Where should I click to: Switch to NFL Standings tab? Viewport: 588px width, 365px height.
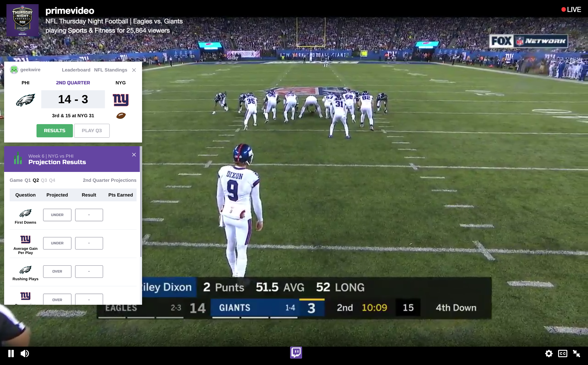coord(110,70)
